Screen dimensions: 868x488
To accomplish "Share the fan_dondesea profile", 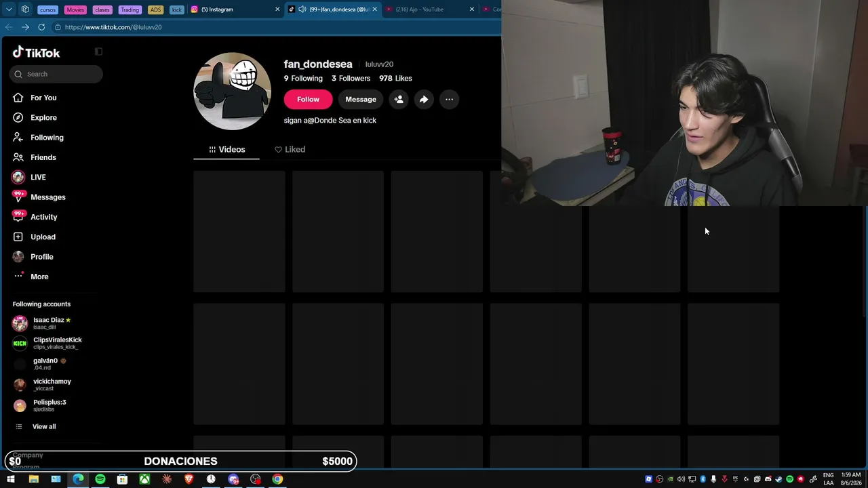I will tap(424, 99).
